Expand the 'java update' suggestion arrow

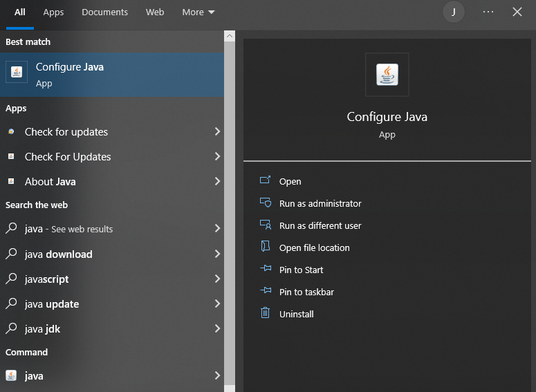point(217,304)
